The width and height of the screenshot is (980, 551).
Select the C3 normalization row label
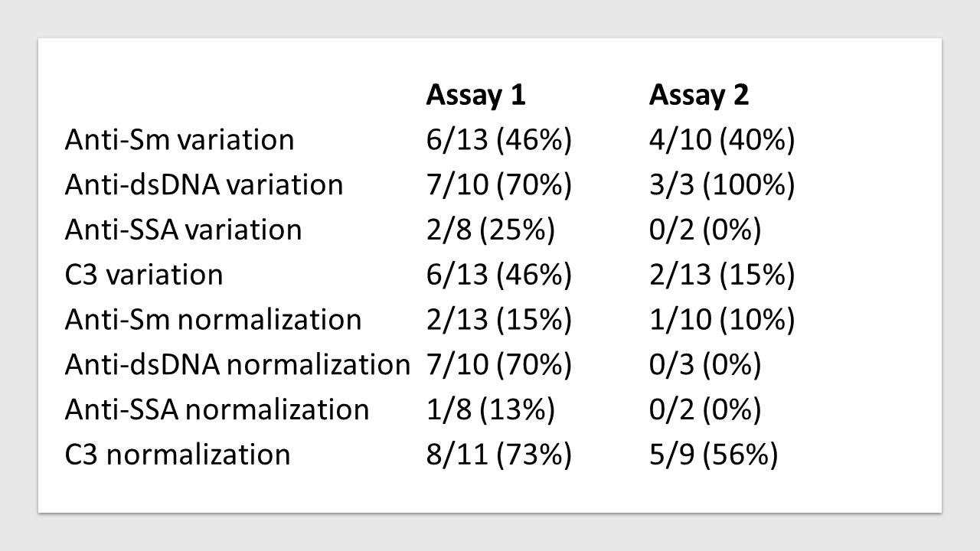point(178,454)
